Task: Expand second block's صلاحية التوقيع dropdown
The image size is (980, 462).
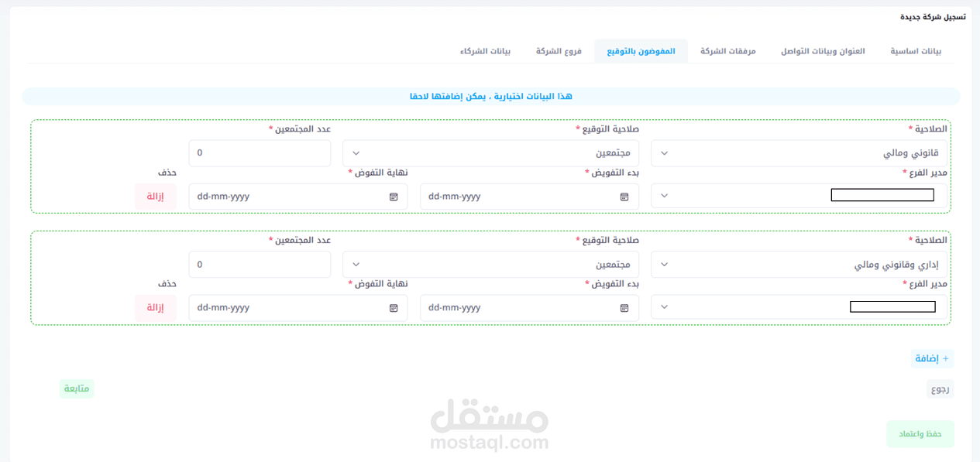Action: (x=490, y=265)
